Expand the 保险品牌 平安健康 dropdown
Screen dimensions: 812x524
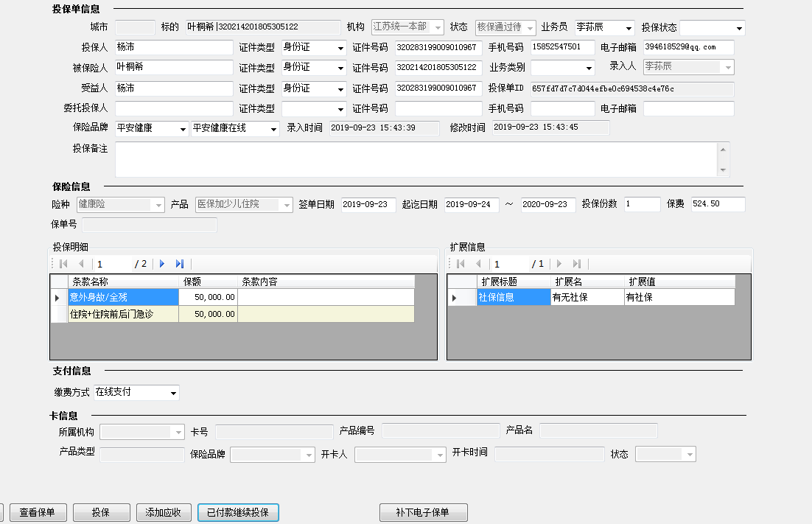pos(183,129)
